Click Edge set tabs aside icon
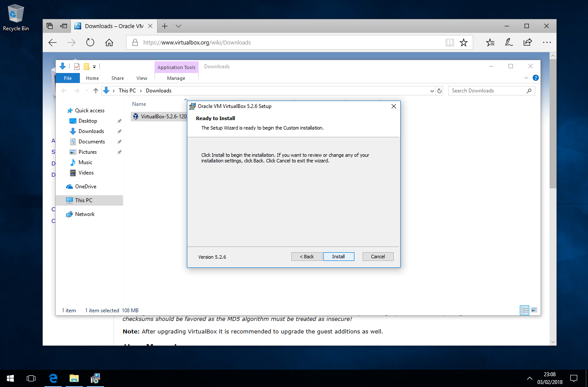The width and height of the screenshot is (588, 387). click(x=63, y=26)
